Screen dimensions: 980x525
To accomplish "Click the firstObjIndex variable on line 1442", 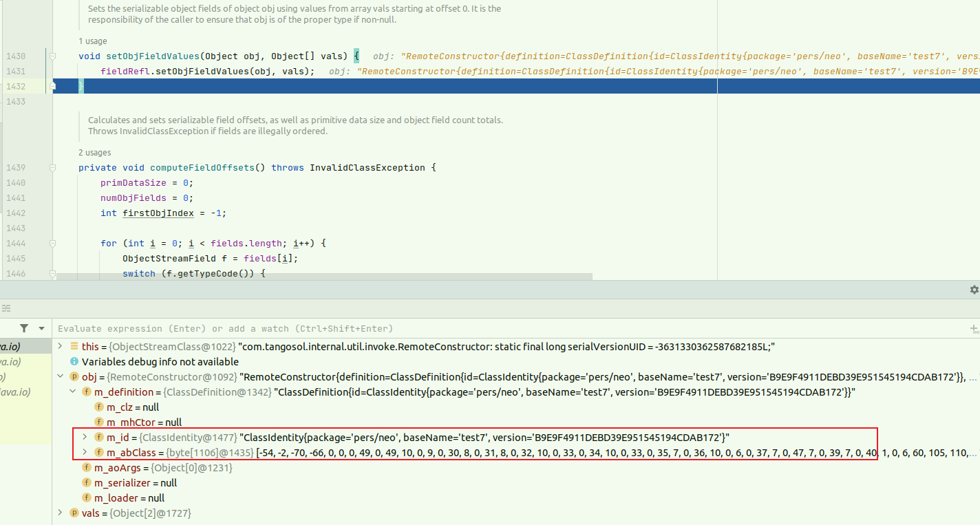I will [158, 213].
